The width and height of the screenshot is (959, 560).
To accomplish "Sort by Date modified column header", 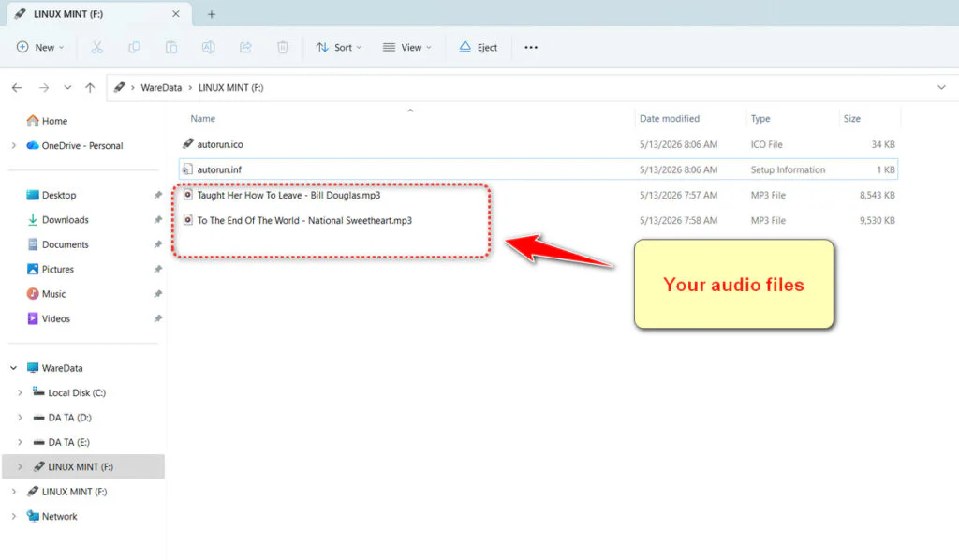I will click(x=669, y=119).
